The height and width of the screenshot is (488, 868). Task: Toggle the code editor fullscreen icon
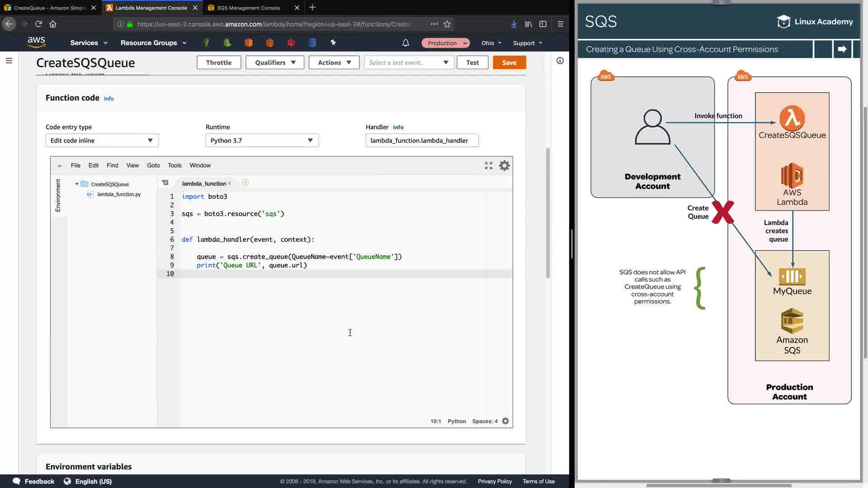[488, 166]
